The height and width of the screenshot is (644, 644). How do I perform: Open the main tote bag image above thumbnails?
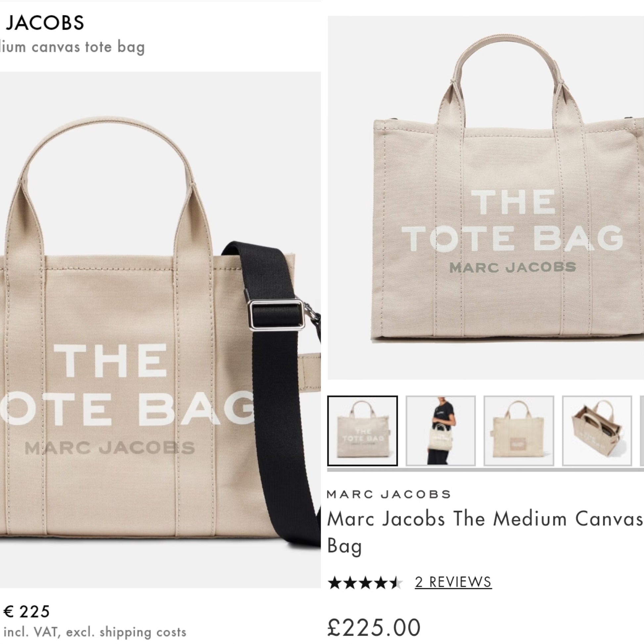coord(486,198)
